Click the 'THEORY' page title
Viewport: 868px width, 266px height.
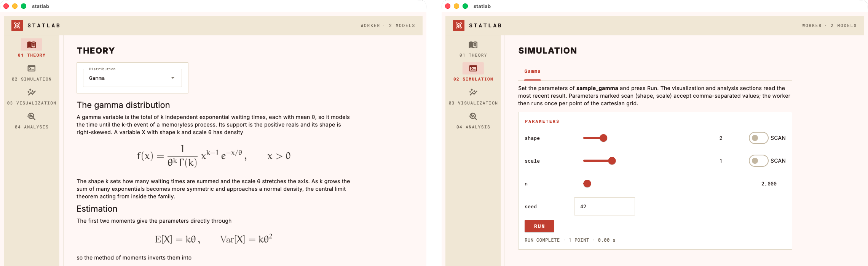[96, 51]
